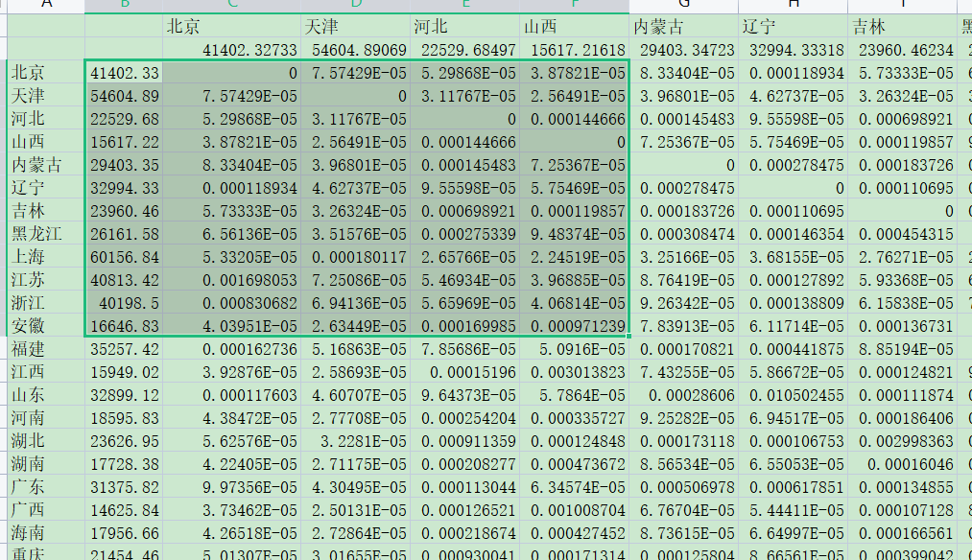Viewport: 972px width, 560px height.
Task: Click cell containing 23960.46234
Action: coord(903,50)
